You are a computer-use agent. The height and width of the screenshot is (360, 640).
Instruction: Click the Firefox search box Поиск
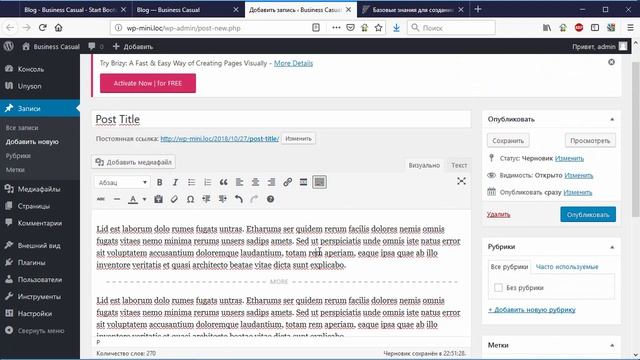451,28
